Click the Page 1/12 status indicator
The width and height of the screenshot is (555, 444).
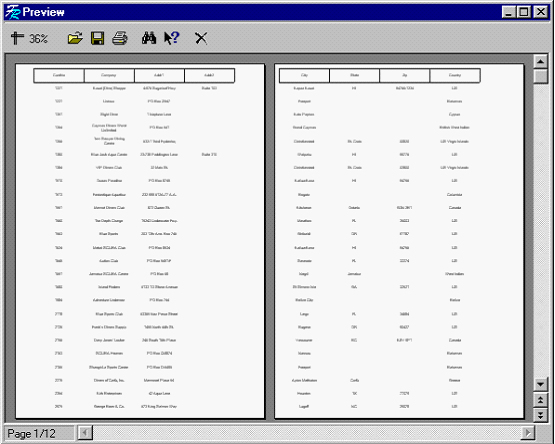[x=32, y=433]
